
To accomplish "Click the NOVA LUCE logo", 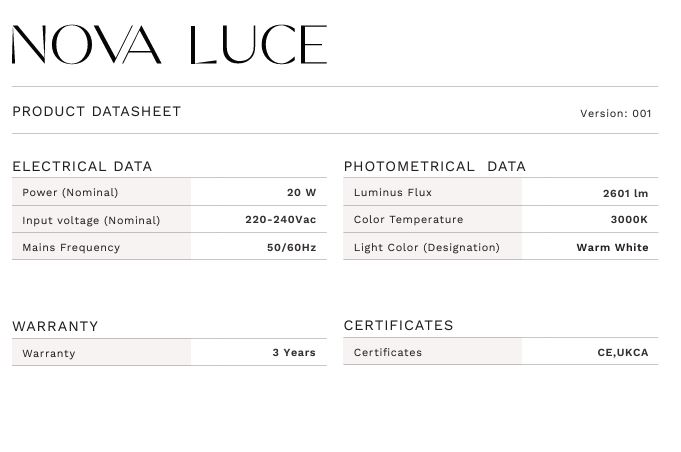I will (169, 45).
